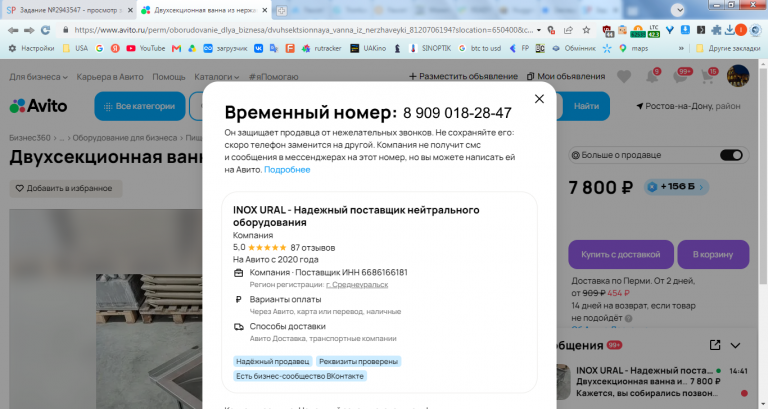Open 'UAKino' bookmark
This screenshot has height=409, width=768.
[368, 48]
